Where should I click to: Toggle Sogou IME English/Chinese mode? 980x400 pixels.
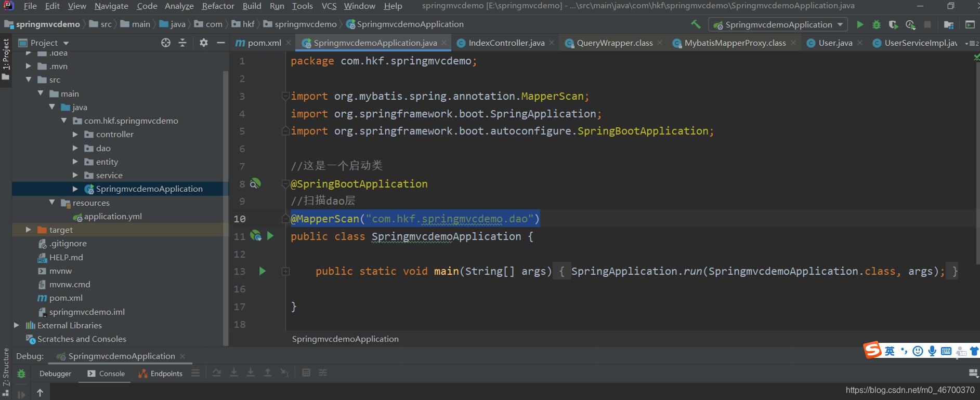pyautogui.click(x=890, y=351)
